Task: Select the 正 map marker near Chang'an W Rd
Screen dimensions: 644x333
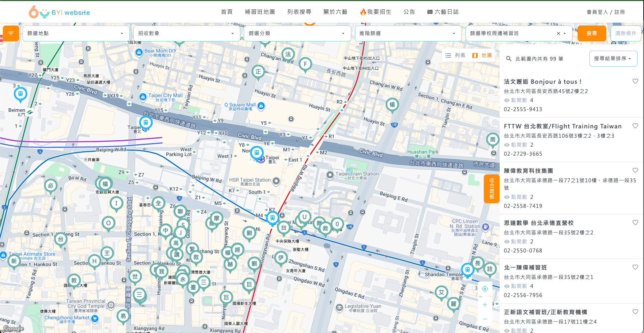Action: pyautogui.click(x=258, y=72)
